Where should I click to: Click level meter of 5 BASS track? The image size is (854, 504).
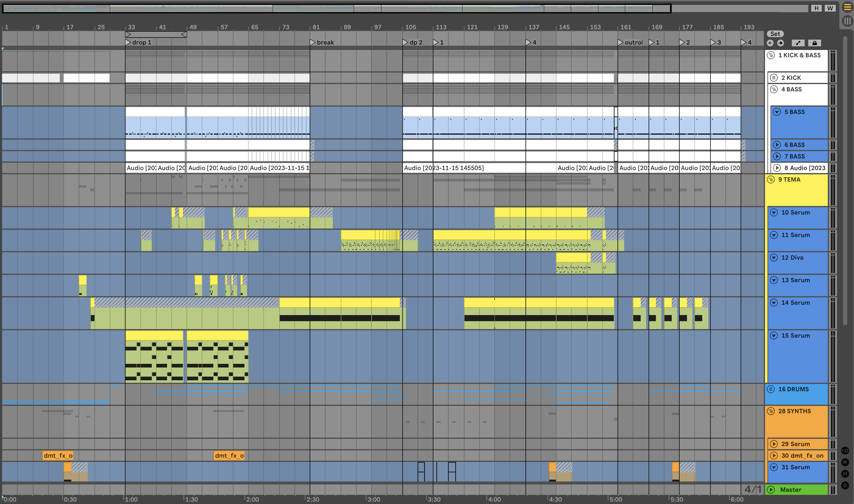point(833,122)
